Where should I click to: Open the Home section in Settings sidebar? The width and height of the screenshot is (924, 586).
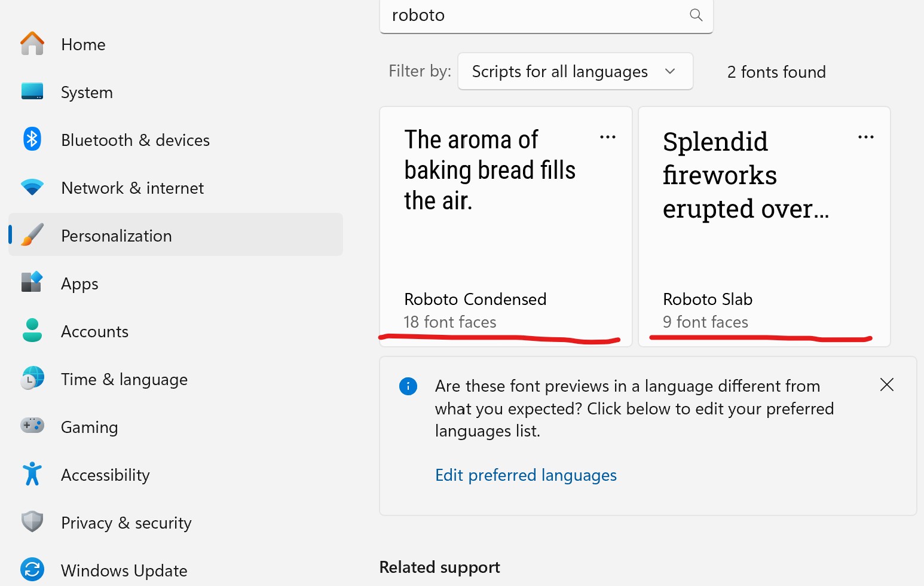click(32, 44)
